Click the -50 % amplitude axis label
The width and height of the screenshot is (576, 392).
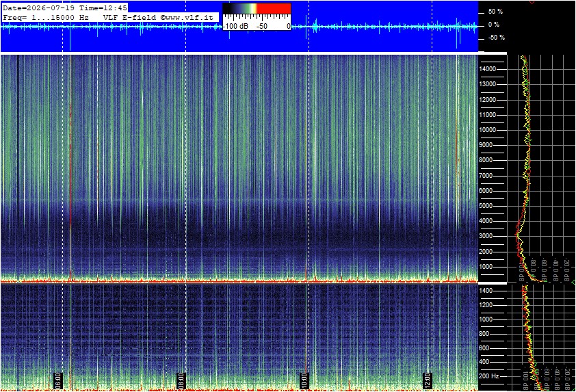click(496, 38)
